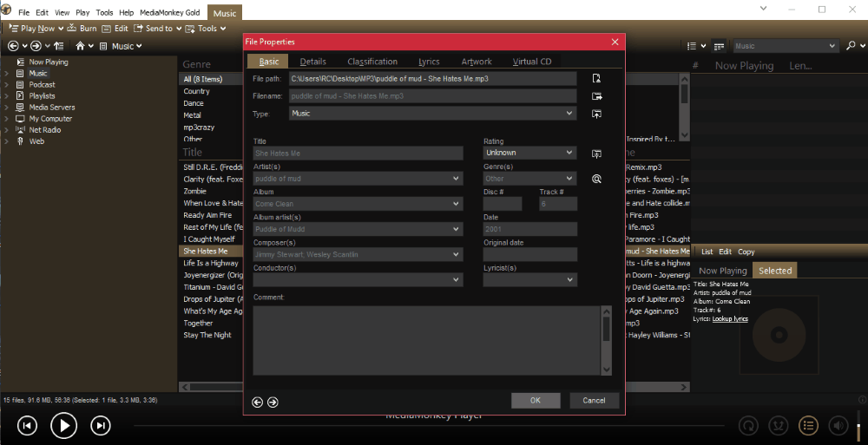Screen dimensions: 868x445
Task: Click the icon next to Type dropdown
Action: coord(596,114)
